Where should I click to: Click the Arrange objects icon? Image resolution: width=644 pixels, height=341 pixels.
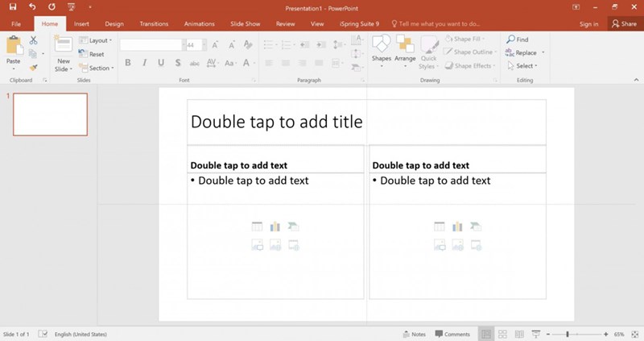405,50
